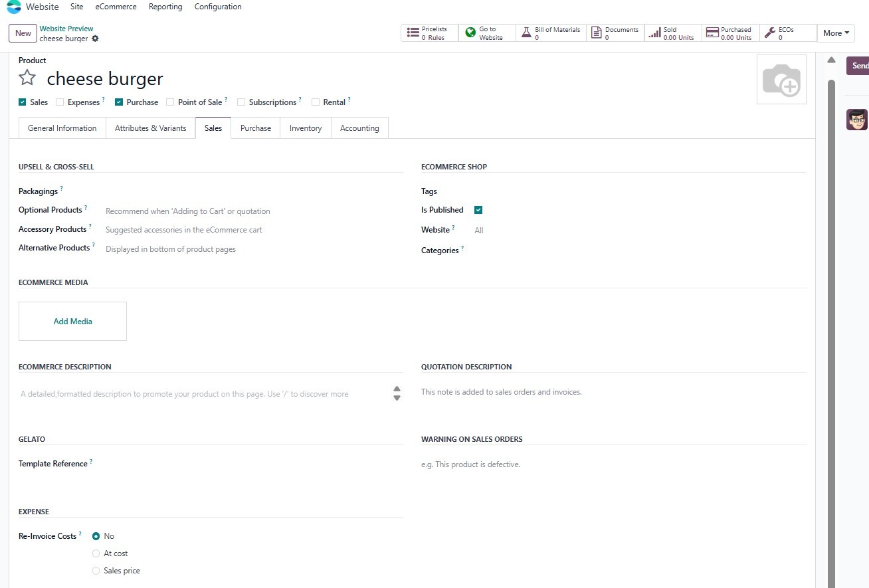This screenshot has height=588, width=869.
Task: Click the Documents file icon
Action: point(597,33)
